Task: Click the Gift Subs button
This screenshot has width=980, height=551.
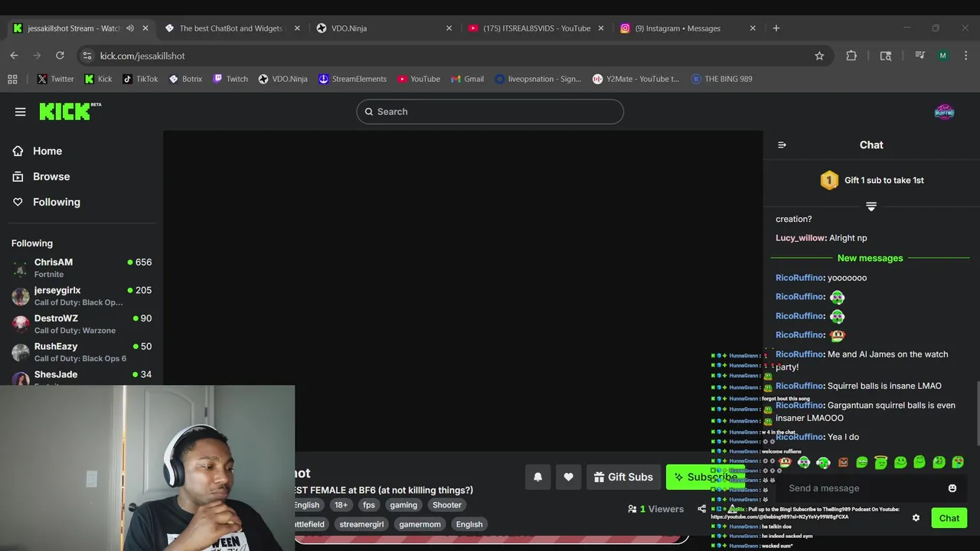Action: pyautogui.click(x=623, y=477)
